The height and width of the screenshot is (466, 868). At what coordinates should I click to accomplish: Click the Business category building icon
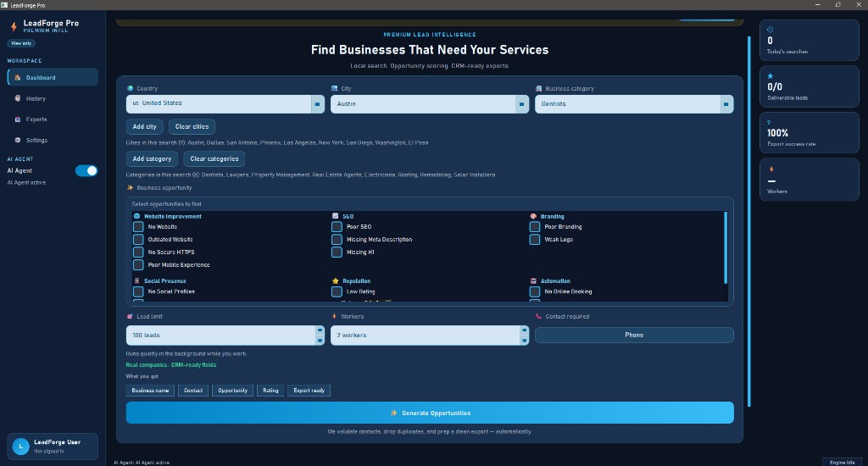[x=538, y=88]
